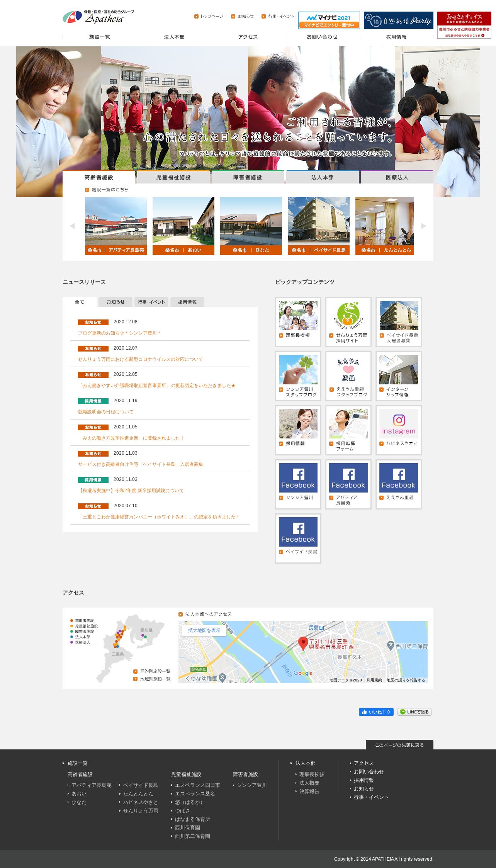Image resolution: width=496 pixels, height=868 pixels.
Task: Open the ベイサイド長島 facility thumbnail
Action: coord(318,226)
